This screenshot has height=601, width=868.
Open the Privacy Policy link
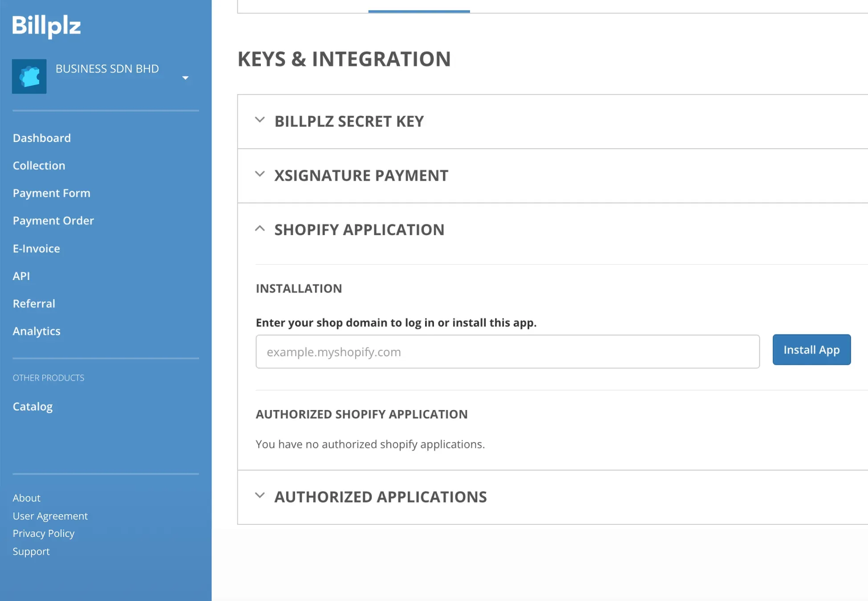(44, 533)
